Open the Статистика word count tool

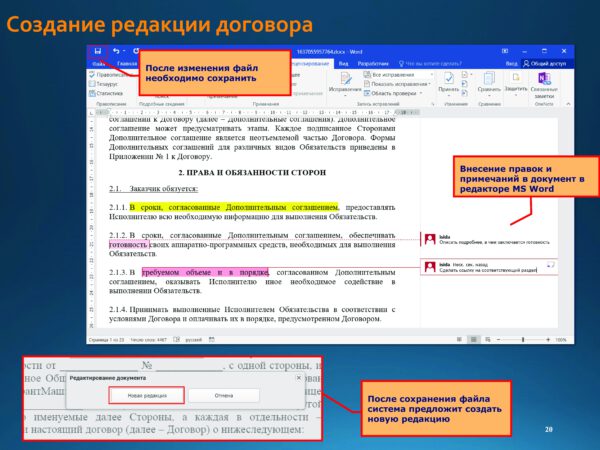(112, 94)
